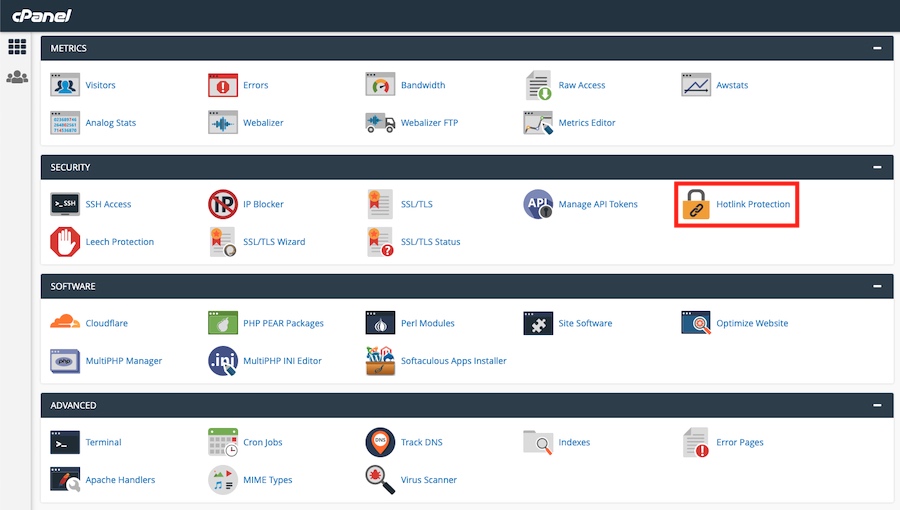Follow the SSL/TLS Status link
The image size is (900, 510).
(x=430, y=242)
